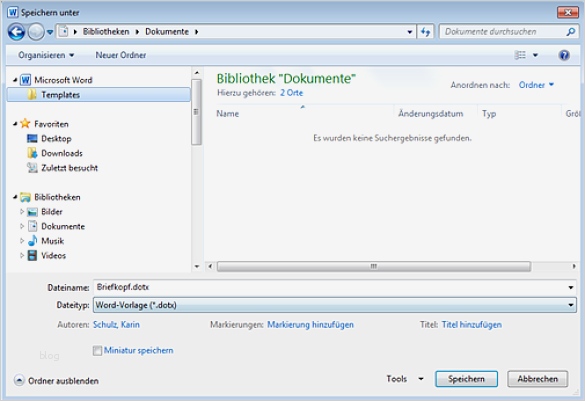Collapse the Bibliotheken group
Image resolution: width=585 pixels, height=401 pixels.
15,197
